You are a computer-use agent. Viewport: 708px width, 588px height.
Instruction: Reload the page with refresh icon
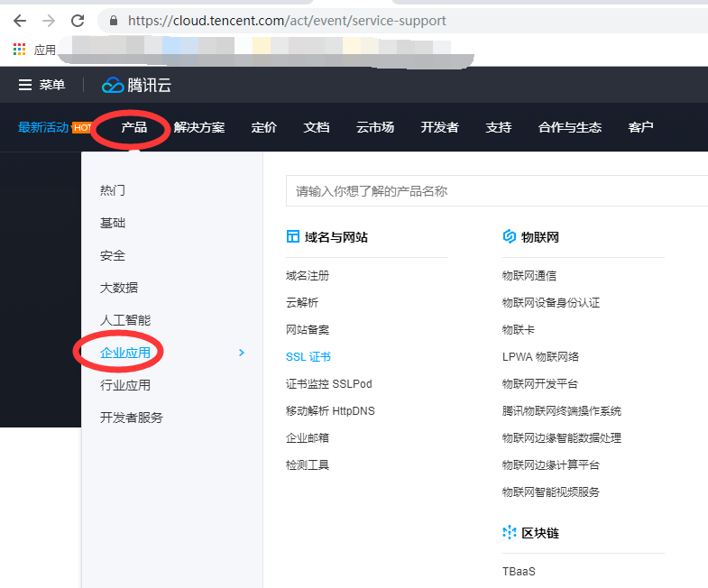(x=78, y=21)
